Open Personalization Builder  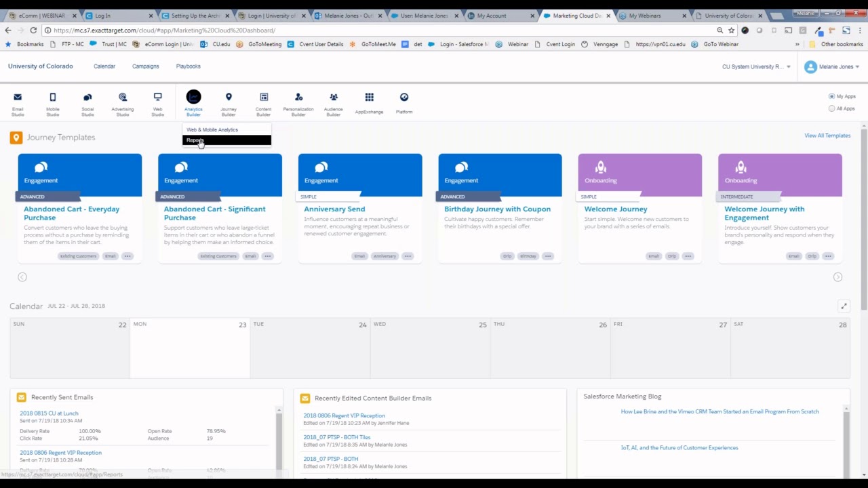click(298, 104)
